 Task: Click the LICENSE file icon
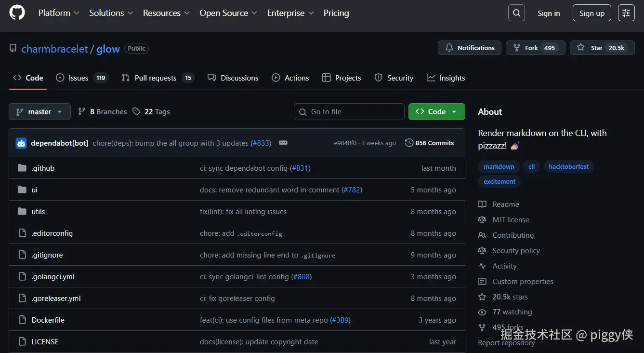(x=22, y=342)
